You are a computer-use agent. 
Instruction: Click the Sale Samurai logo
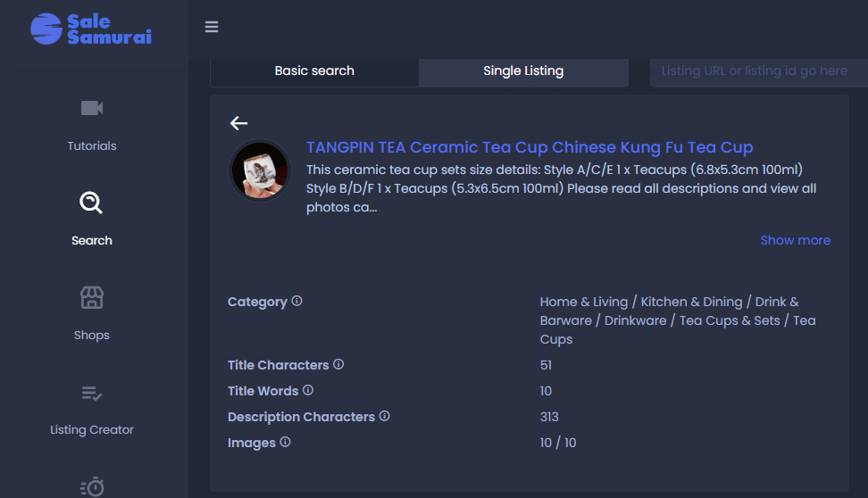coord(91,29)
